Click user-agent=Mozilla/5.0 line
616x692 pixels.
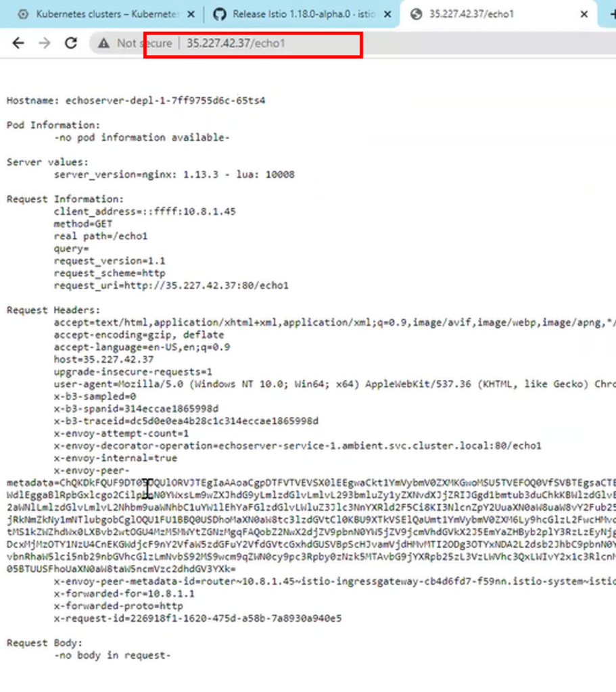coord(335,385)
